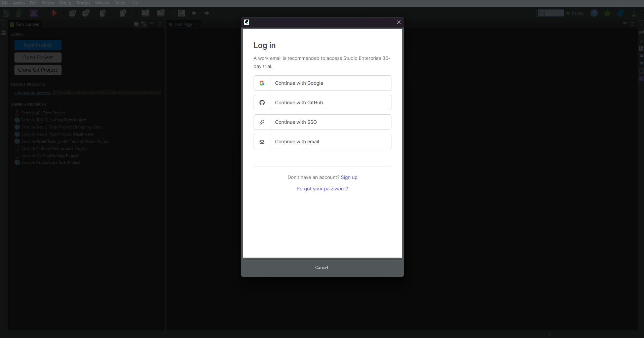
Task: Switch to the Keyword perspective
Action: (x=551, y=13)
